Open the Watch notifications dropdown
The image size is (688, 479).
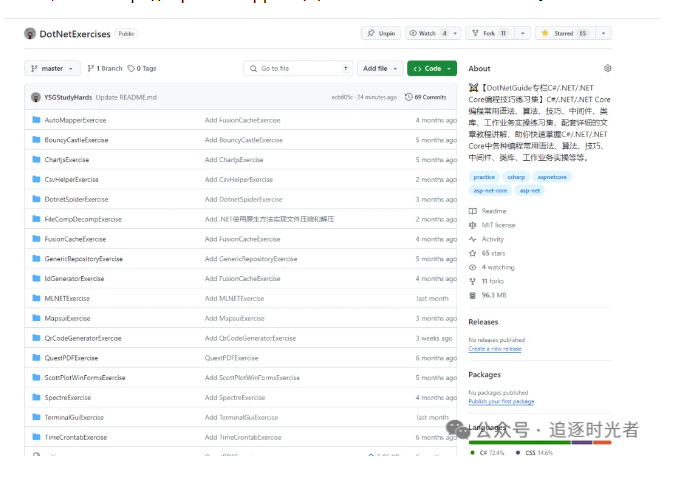coord(433,33)
